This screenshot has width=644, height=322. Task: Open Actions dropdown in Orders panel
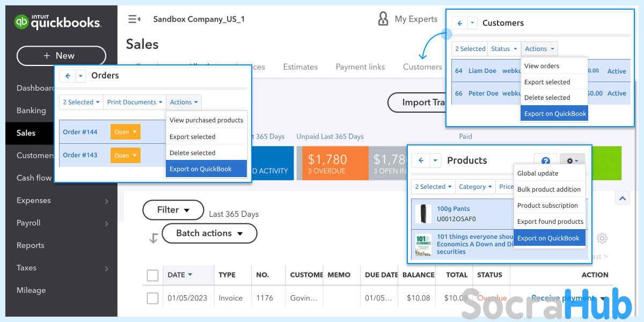click(x=184, y=102)
